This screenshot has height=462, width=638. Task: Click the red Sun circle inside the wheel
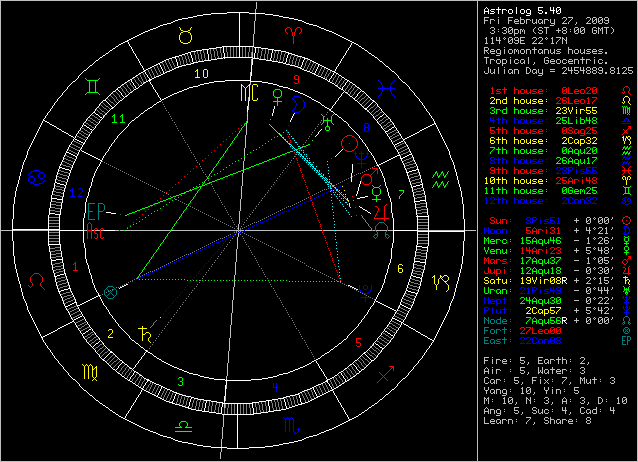click(347, 145)
